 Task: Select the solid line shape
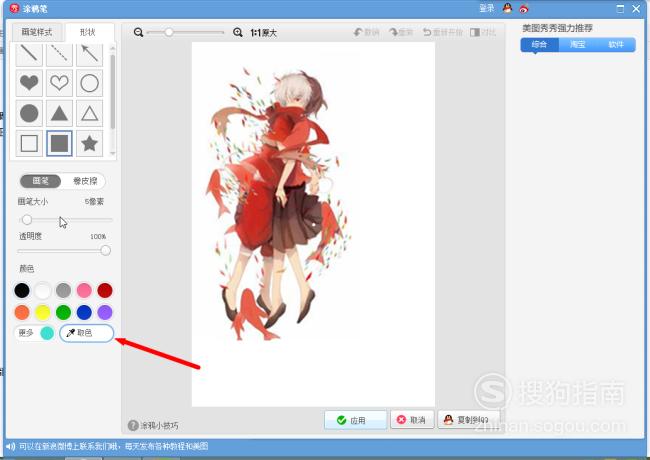click(x=29, y=54)
